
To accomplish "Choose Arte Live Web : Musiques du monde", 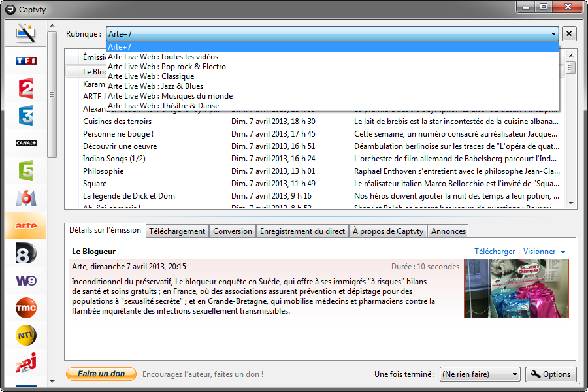I will (x=333, y=95).
